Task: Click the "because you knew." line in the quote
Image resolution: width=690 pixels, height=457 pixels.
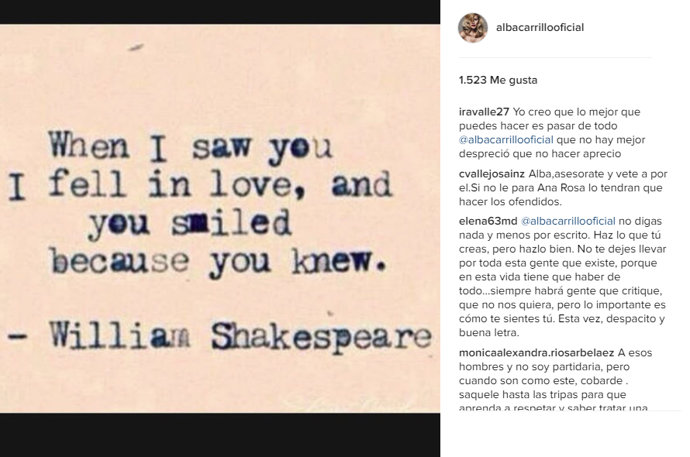Action: click(x=217, y=264)
